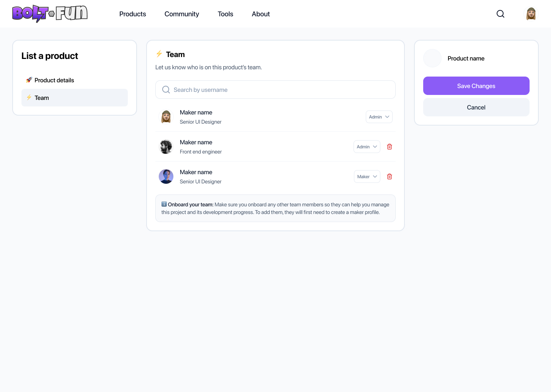Click the first maker's avatar

(x=166, y=117)
